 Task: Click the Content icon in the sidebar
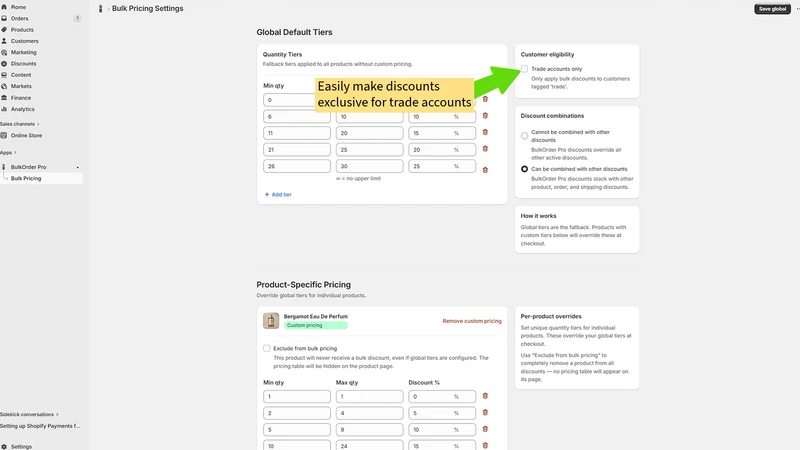coord(4,75)
